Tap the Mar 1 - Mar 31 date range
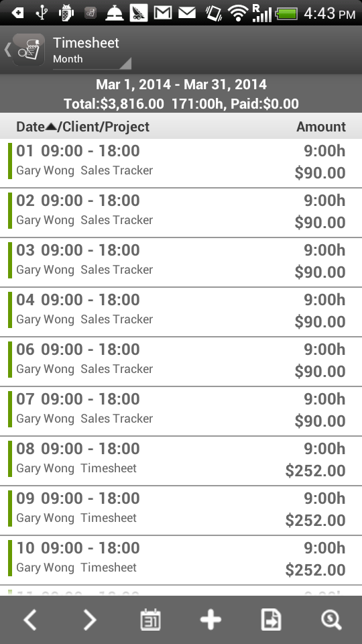The height and width of the screenshot is (644, 362). click(181, 85)
